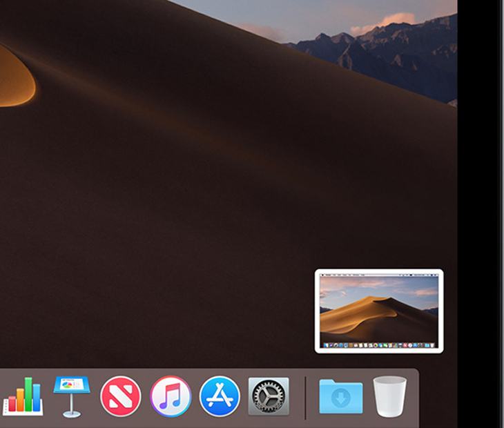Image resolution: width=504 pixels, height=428 pixels.
Task: Click the floating screenshot preview thumbnail
Action: point(379,311)
